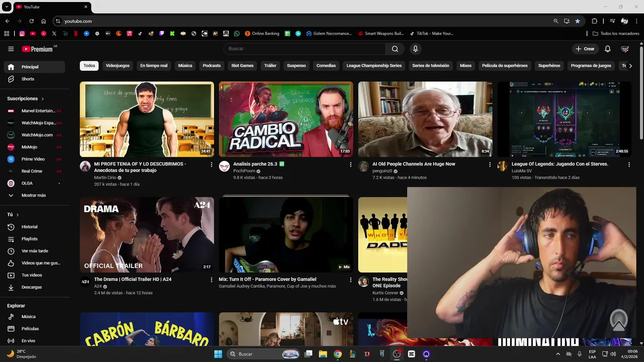Open the Twitch bookmark icon

coord(162,34)
